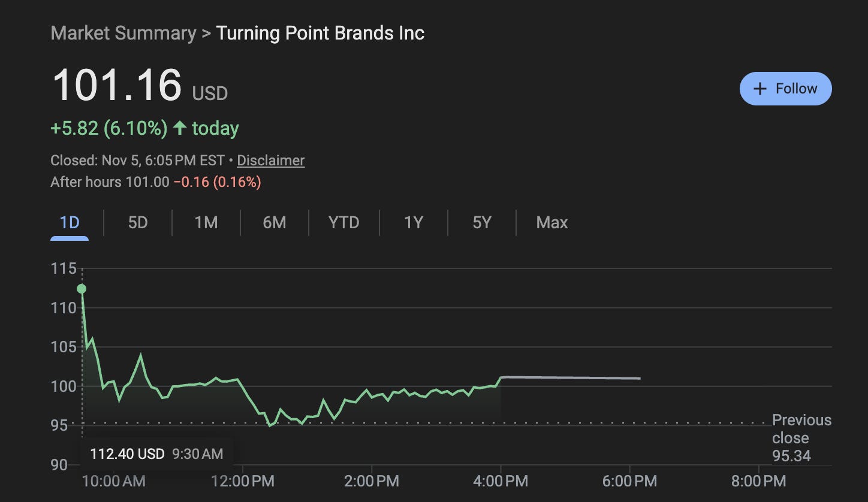Open the Disclaimer link

click(x=271, y=161)
